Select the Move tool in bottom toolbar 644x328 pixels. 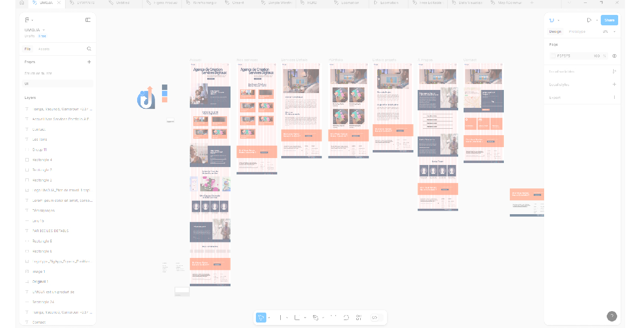coord(260,318)
